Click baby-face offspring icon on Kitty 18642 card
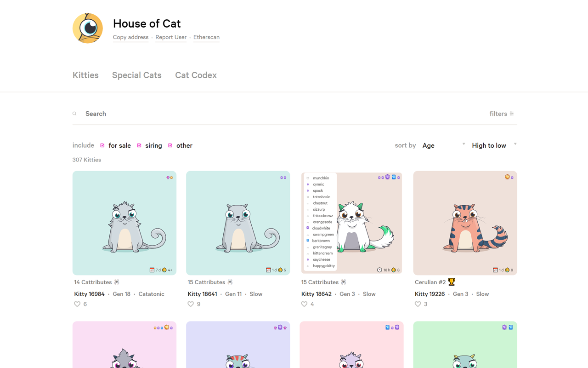This screenshot has height=368, width=588. (x=394, y=270)
